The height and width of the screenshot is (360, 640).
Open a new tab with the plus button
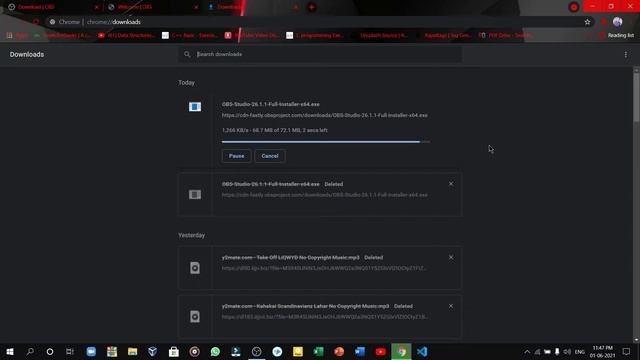[x=311, y=7]
